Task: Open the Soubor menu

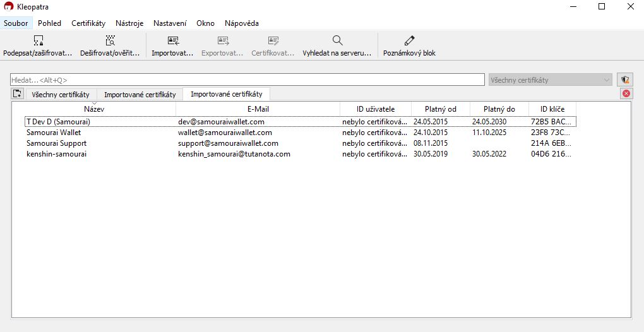Action: pyautogui.click(x=16, y=23)
